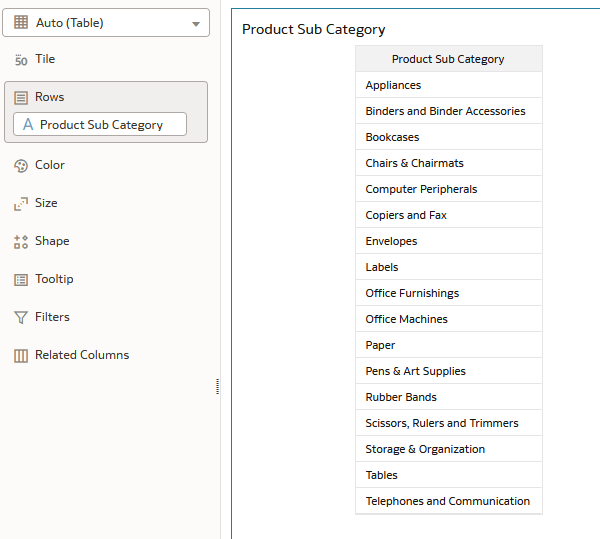Select the Pens & Art Supplies row
Viewport: 600px width, 539px height.
coord(449,371)
